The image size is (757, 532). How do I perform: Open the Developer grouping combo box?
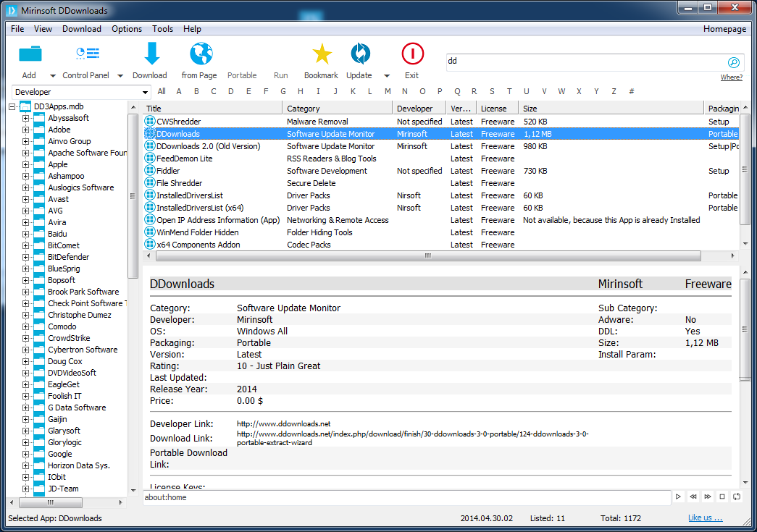pos(80,92)
